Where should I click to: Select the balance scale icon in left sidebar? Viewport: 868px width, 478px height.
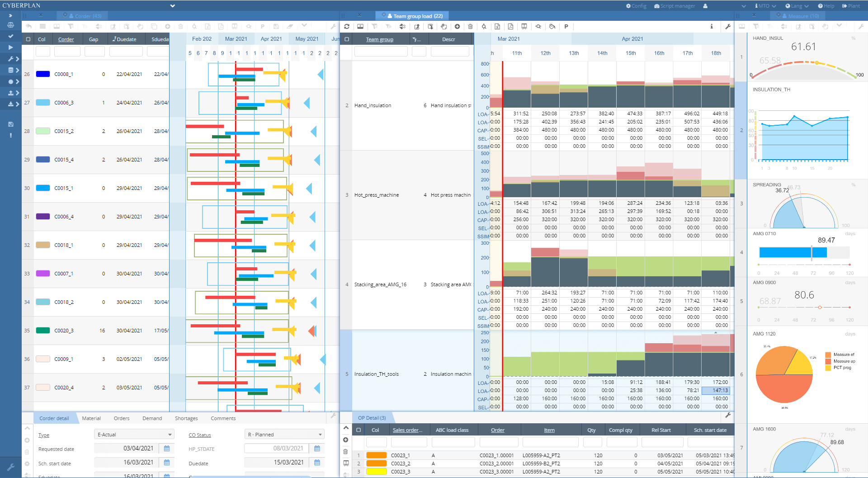click(x=11, y=25)
